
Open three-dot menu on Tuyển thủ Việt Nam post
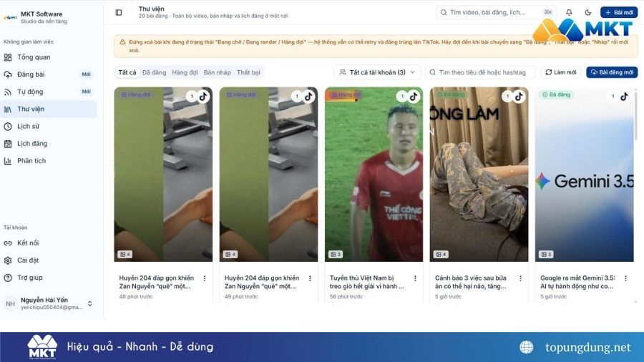[x=415, y=278]
